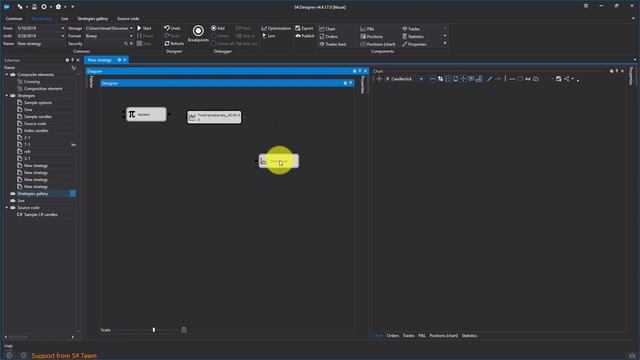Click the strategy Name input field
This screenshot has height=360, width=640.
coord(40,43)
